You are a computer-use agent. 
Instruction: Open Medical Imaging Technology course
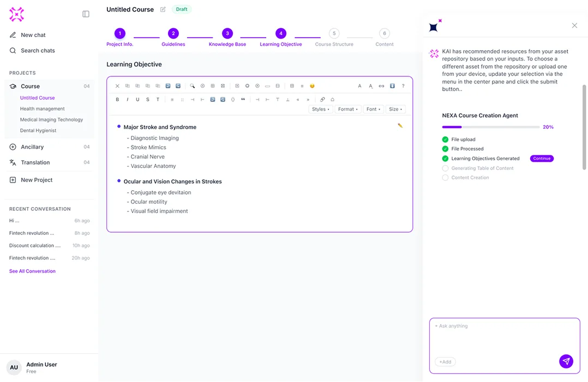[51, 119]
